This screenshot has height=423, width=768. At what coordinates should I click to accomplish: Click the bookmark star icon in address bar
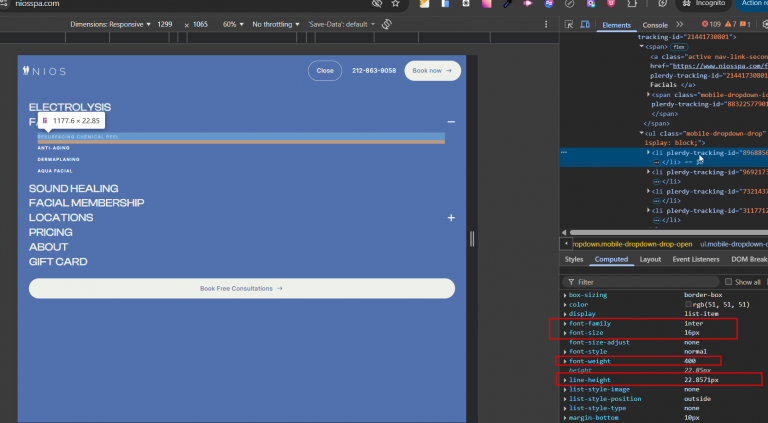click(396, 3)
